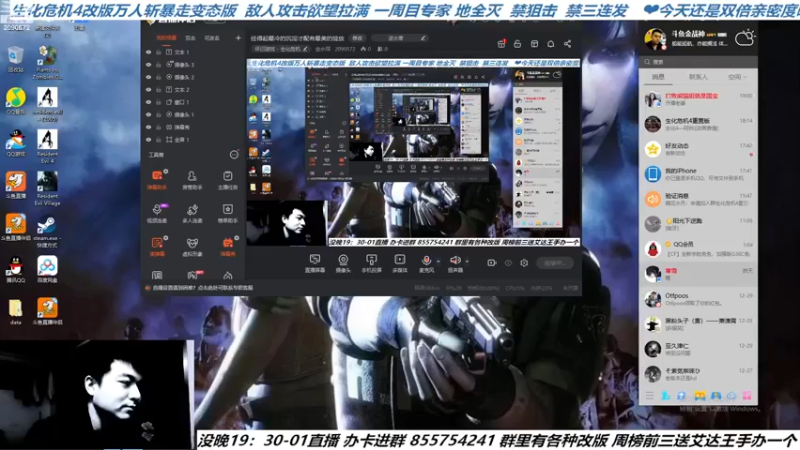Screen dimensions: 800x450
Task: Expand speaker options arrow
Action: (x=467, y=262)
